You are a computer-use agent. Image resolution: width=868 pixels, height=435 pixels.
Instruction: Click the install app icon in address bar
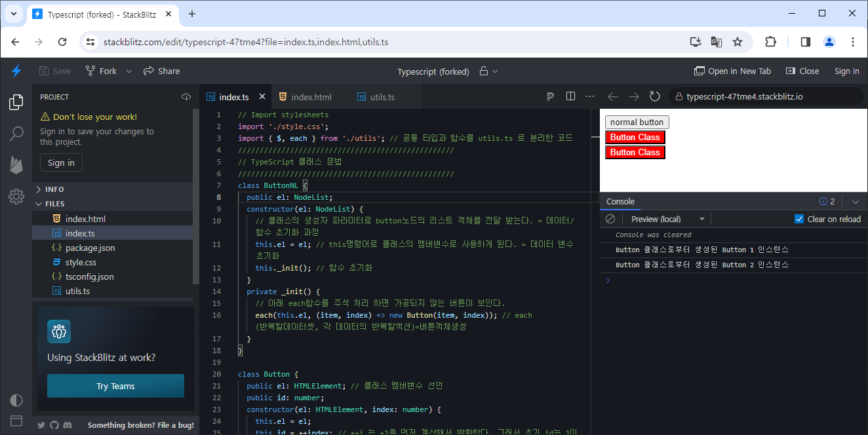pos(696,42)
